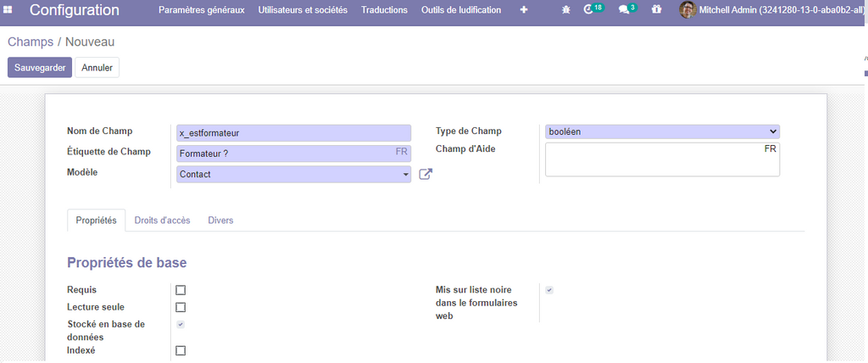Click the Sauvegarder button

tap(40, 68)
